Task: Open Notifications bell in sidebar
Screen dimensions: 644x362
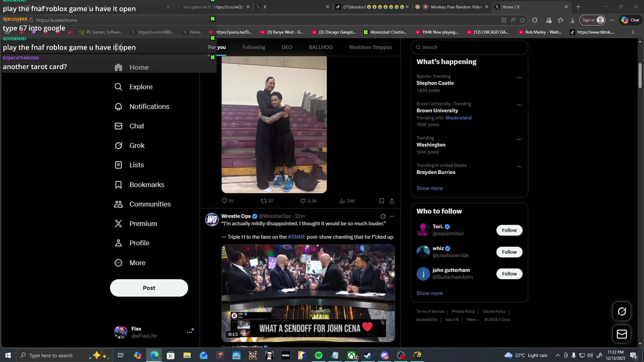Action: coord(142,107)
